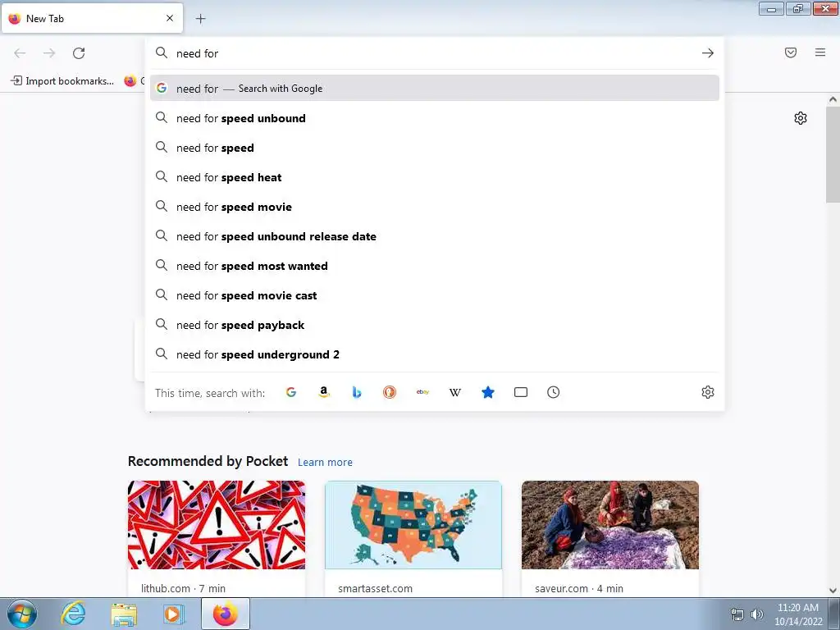Open the Learn more Pocket link

pos(325,463)
